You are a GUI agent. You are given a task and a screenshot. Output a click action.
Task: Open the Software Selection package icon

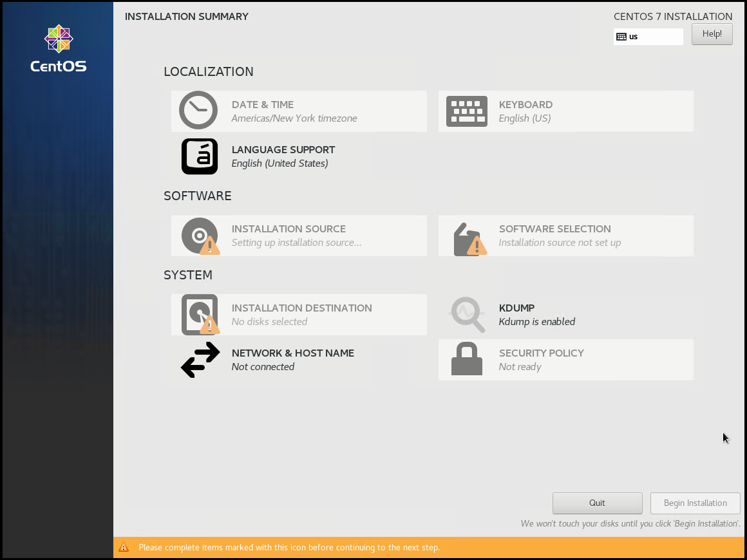click(x=468, y=239)
